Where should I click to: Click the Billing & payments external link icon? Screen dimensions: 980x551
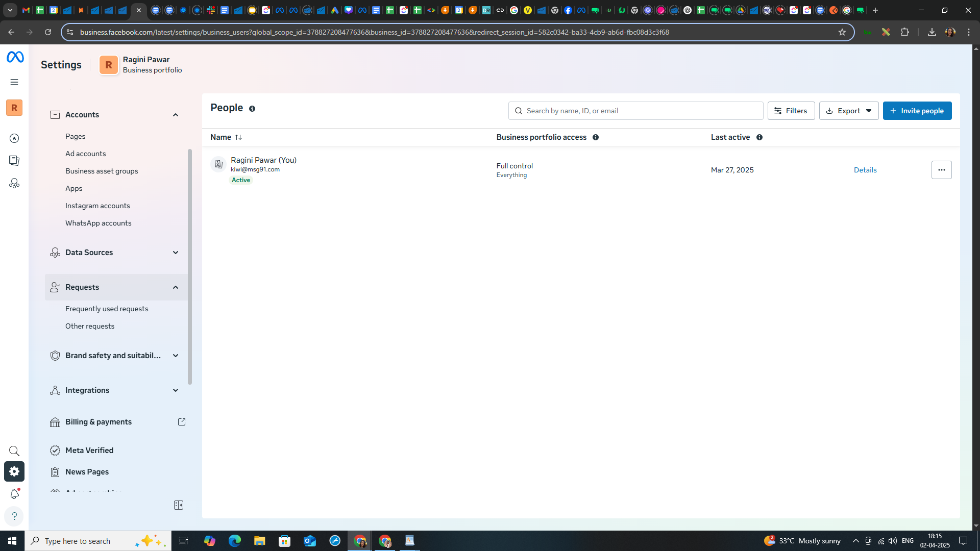[x=182, y=422]
